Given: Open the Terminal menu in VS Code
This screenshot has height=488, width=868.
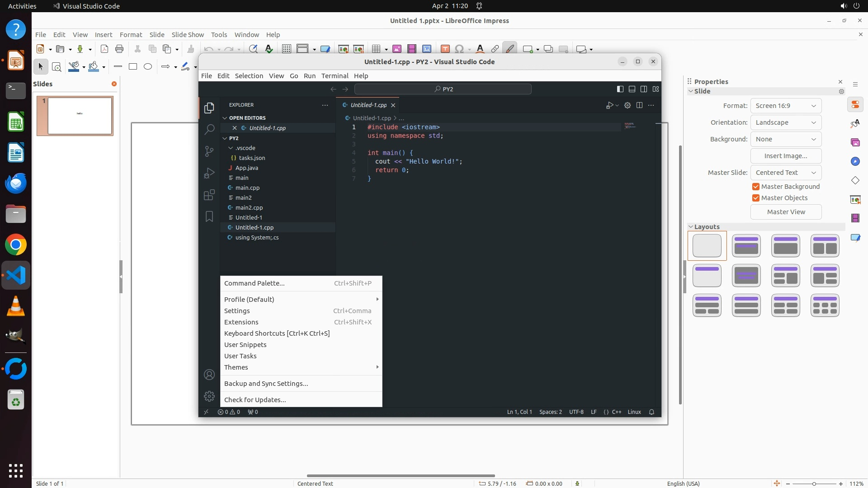Looking at the screenshot, I should pos(335,76).
